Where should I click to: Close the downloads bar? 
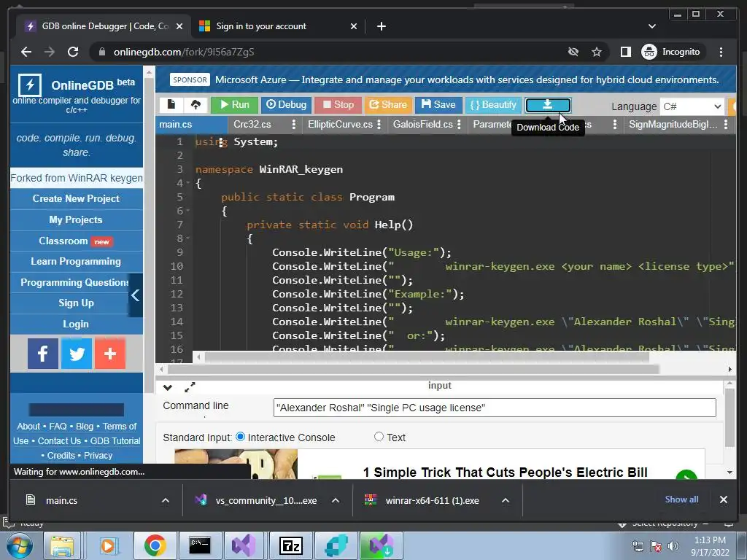click(x=723, y=499)
